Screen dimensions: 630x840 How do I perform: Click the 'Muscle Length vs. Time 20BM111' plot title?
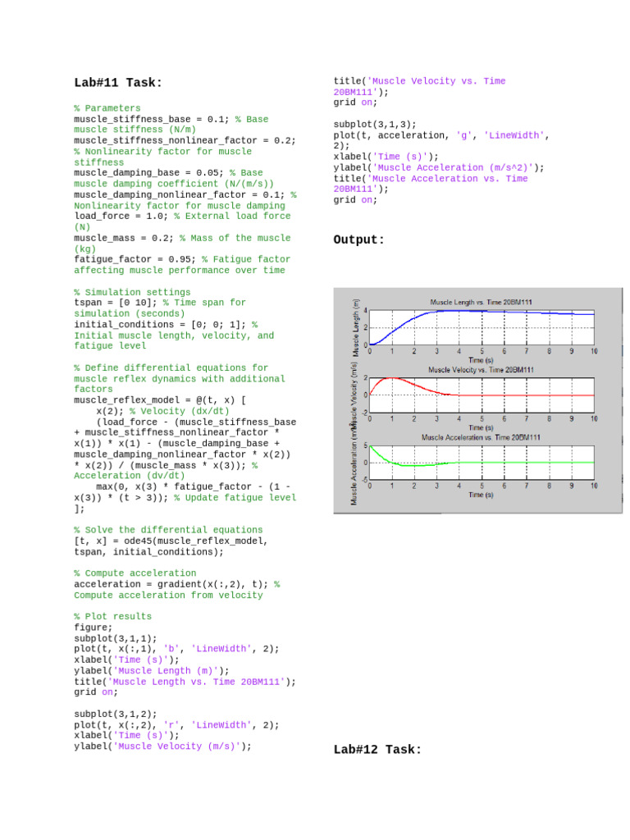(x=481, y=302)
